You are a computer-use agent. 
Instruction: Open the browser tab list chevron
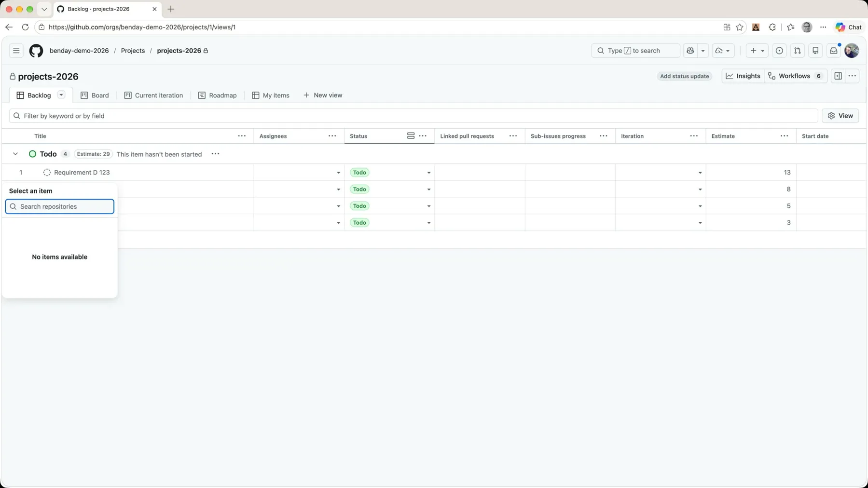pyautogui.click(x=44, y=9)
